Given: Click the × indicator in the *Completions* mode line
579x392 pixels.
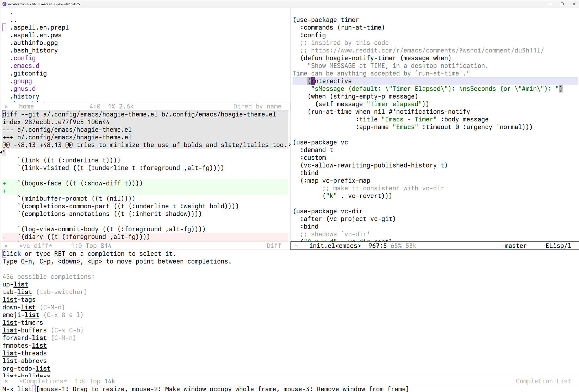Looking at the screenshot, I should [x=6, y=381].
